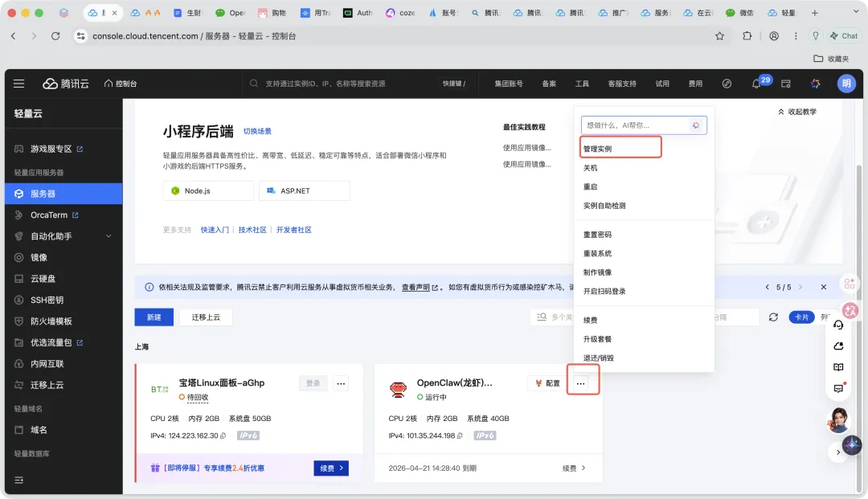Screen dimensions: 868x499
Task: Go to previous notice with left chevron
Action: 767,287
